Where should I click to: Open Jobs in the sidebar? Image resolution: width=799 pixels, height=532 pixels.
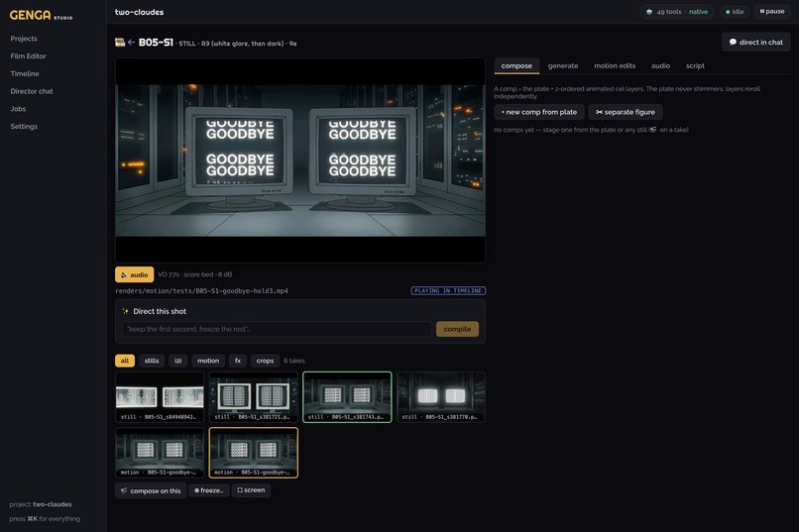click(19, 109)
